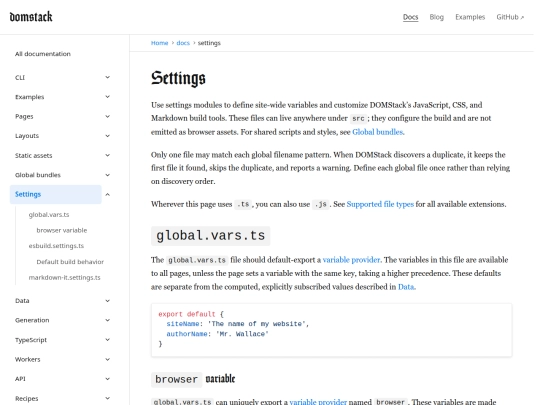Select Generation in the sidebar

[32, 320]
